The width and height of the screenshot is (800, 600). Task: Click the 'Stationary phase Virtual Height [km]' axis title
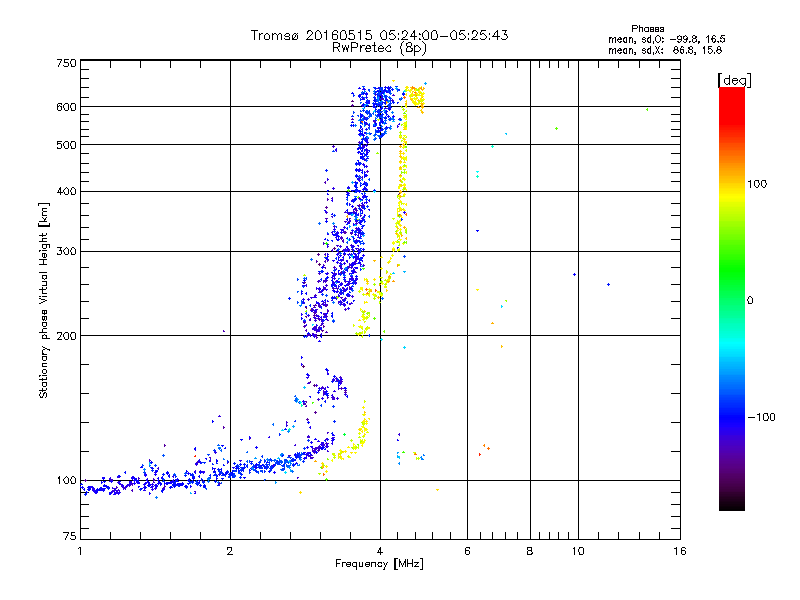tap(43, 300)
